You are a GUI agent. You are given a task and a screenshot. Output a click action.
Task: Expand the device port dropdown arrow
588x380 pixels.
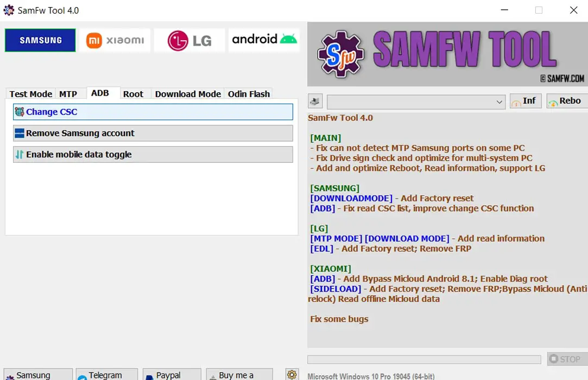[499, 102]
